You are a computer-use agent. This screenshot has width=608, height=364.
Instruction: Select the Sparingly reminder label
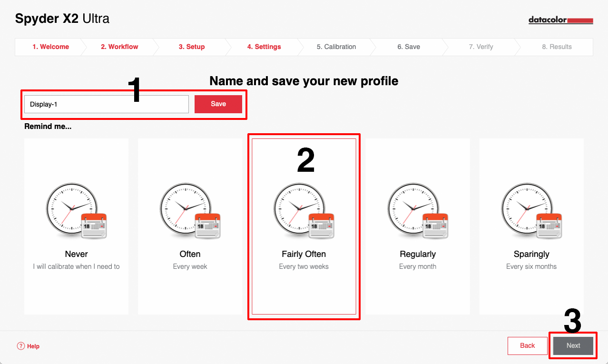point(531,254)
